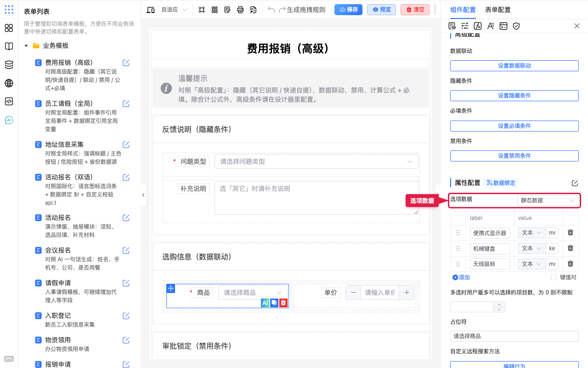This screenshot has width=588, height=368.
Task: Click the 设置数据联动 button
Action: [514, 66]
